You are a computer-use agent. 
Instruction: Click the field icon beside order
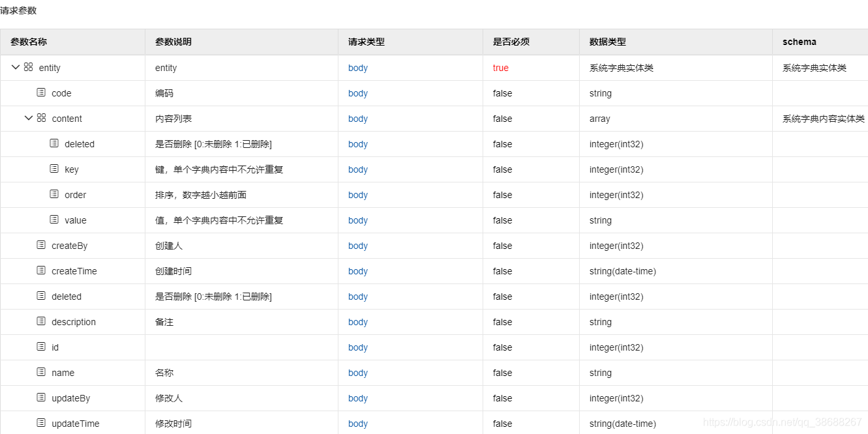click(54, 194)
